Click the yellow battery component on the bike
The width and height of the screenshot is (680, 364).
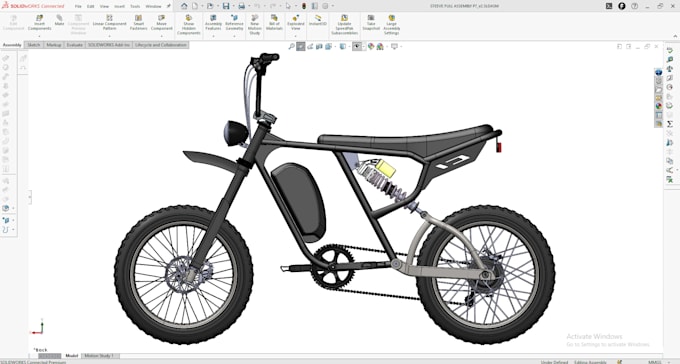coord(386,168)
